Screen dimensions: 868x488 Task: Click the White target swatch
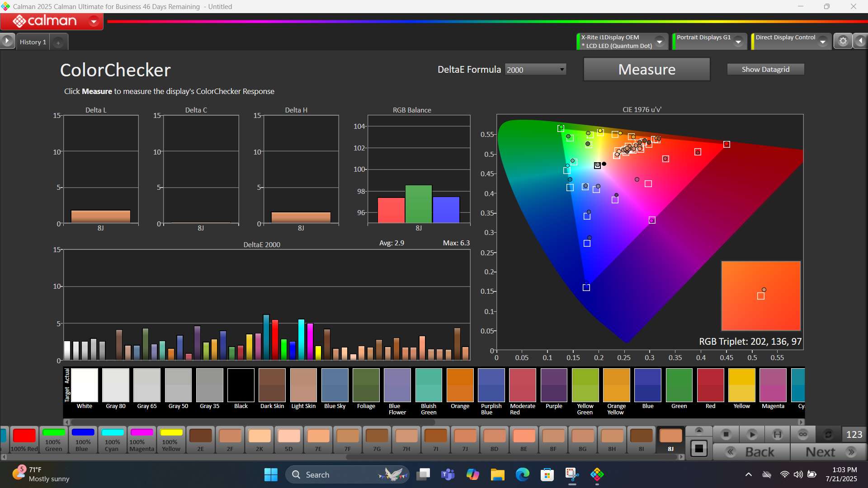(x=85, y=385)
